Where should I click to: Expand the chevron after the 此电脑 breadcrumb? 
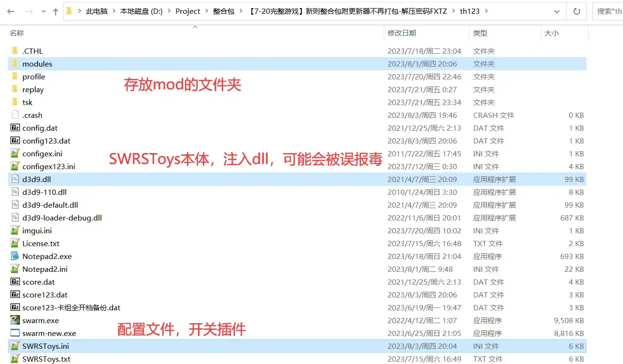(x=114, y=11)
